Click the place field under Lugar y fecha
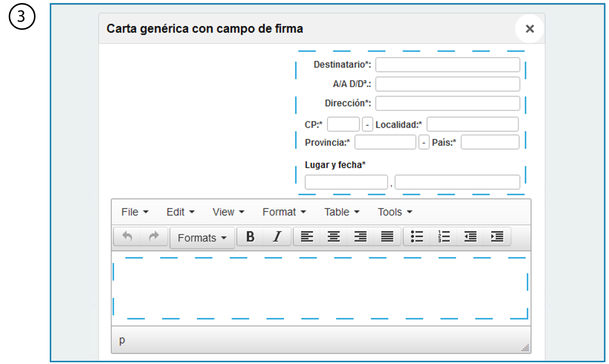The image size is (609, 364). click(346, 182)
